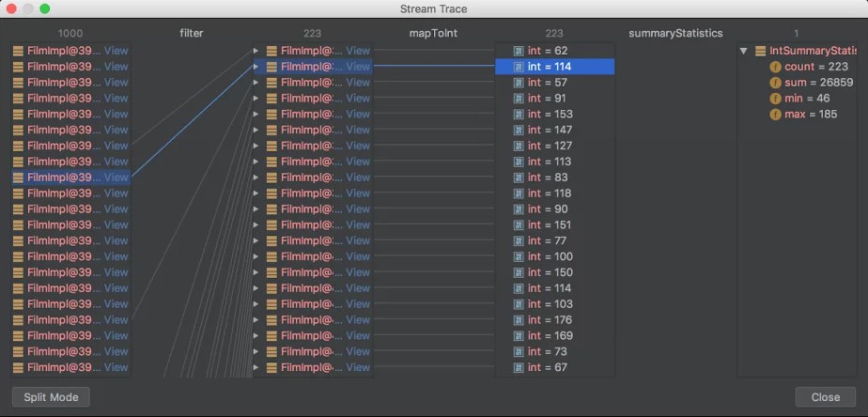The width and height of the screenshot is (868, 417).
Task: Select the int = 151 value row
Action: (x=554, y=224)
